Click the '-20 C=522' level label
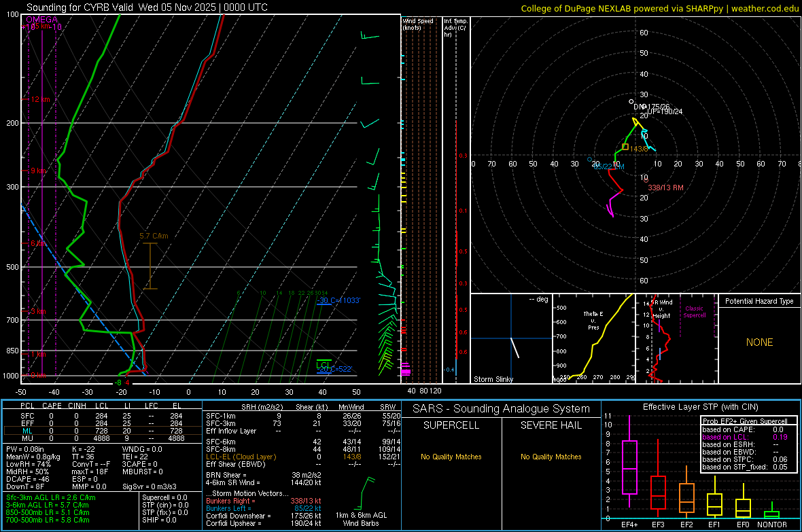Image resolution: width=802 pixels, height=532 pixels. pyautogui.click(x=336, y=370)
